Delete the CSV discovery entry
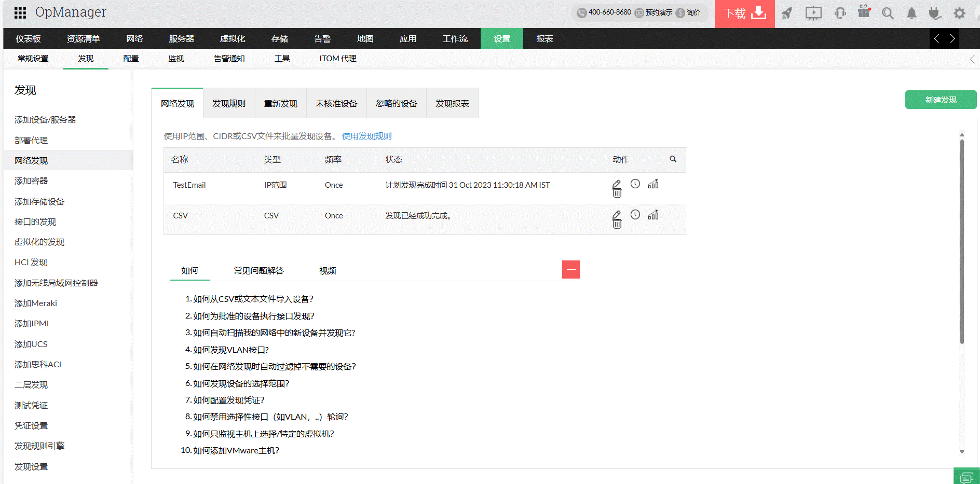 617,223
